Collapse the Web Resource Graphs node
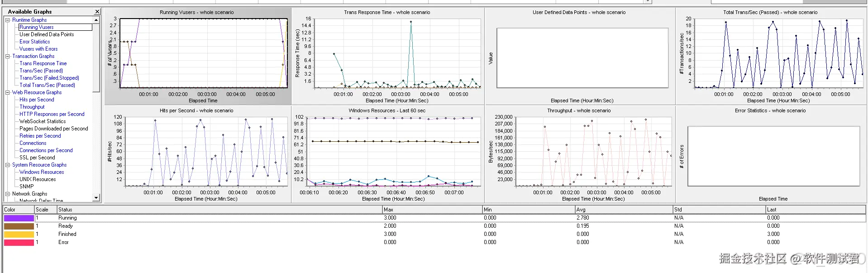868x273 pixels. pyautogui.click(x=7, y=92)
